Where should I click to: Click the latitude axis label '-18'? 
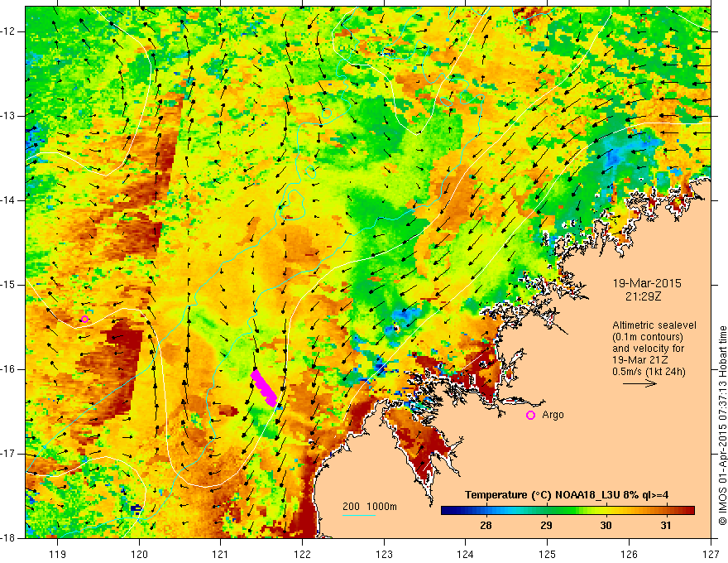coord(7,538)
